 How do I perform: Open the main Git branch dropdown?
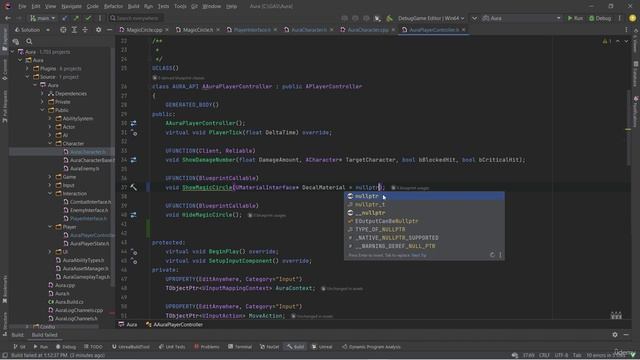pyautogui.click(x=42, y=18)
